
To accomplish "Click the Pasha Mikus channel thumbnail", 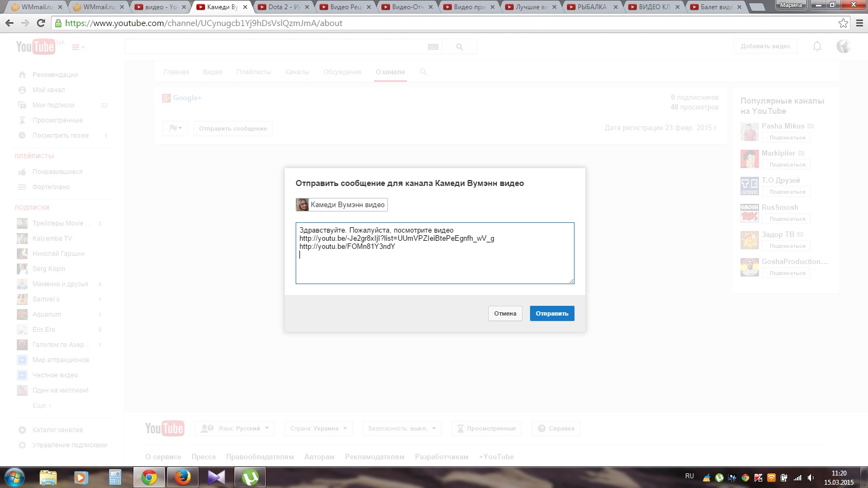I will click(750, 132).
